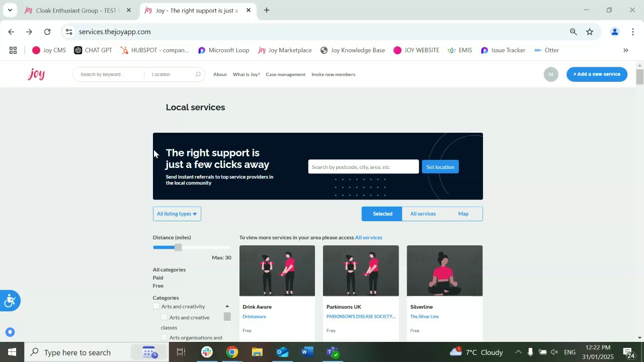Open Slack from the taskbar
Screen dimensions: 644x362
click(207, 352)
